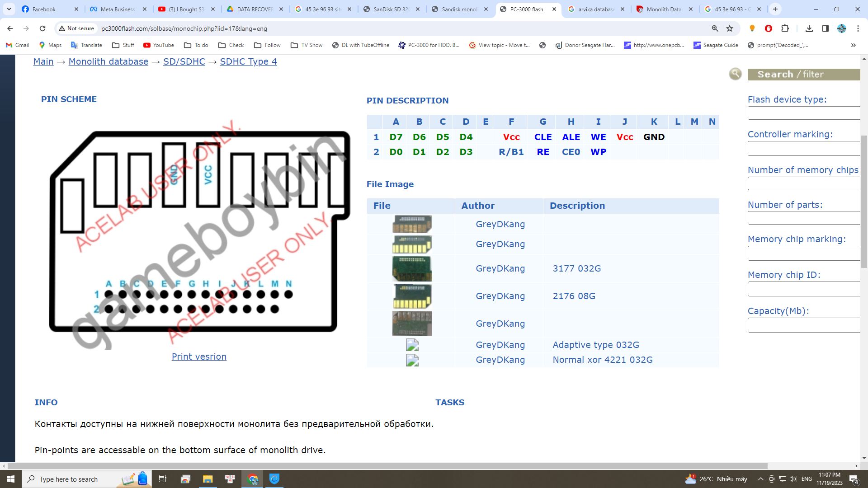Open Chrome three-dot menu
The width and height of the screenshot is (868, 488).
[x=858, y=28]
